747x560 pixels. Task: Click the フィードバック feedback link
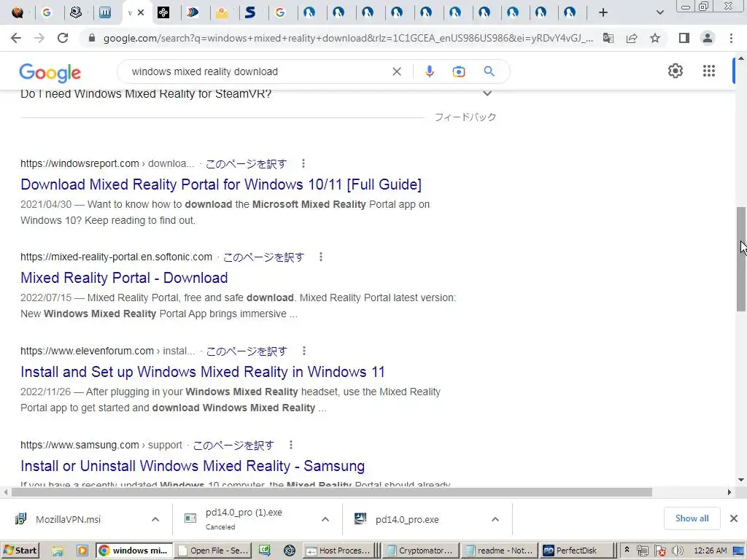click(465, 117)
